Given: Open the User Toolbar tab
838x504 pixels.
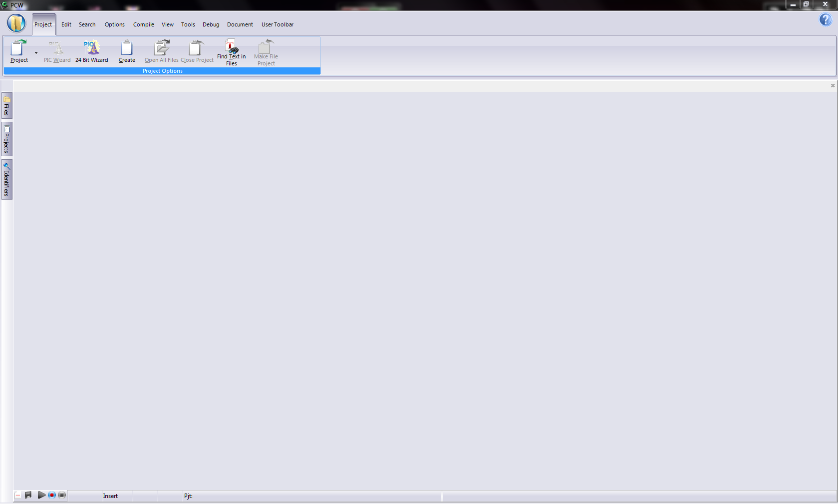Looking at the screenshot, I should 278,24.
